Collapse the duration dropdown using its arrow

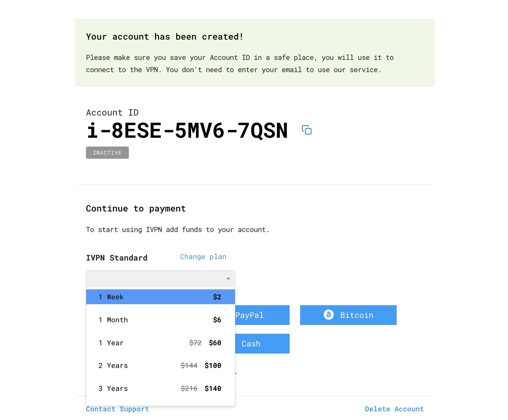tap(228, 279)
